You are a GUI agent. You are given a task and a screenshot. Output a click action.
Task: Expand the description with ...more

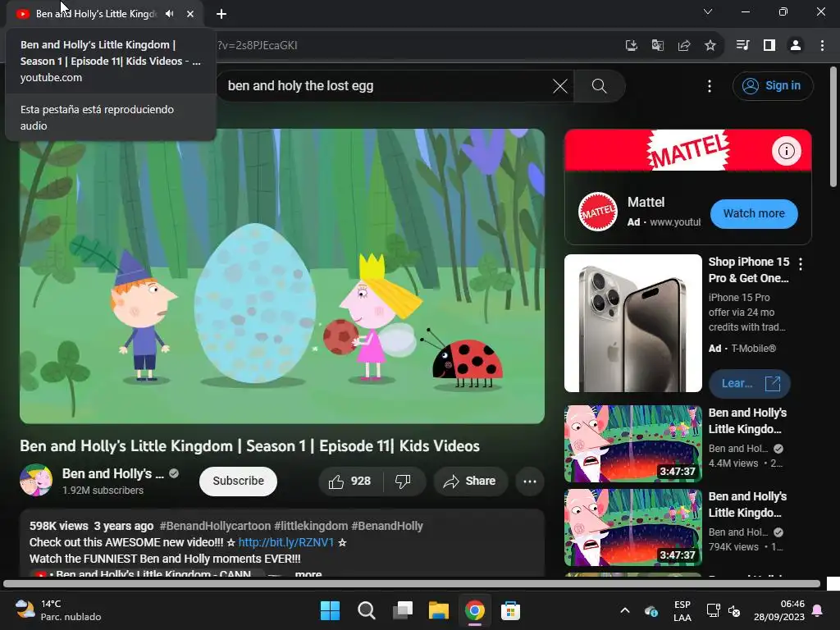308,573
